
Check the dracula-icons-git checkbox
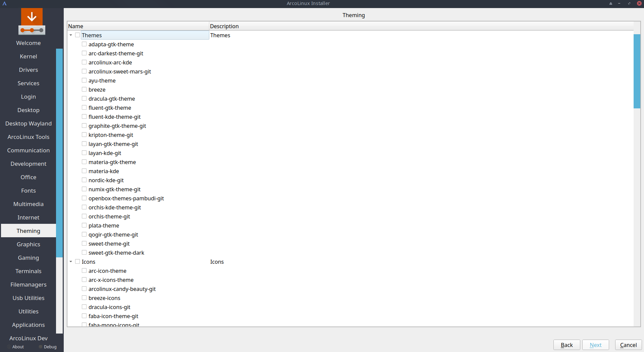pyautogui.click(x=84, y=307)
